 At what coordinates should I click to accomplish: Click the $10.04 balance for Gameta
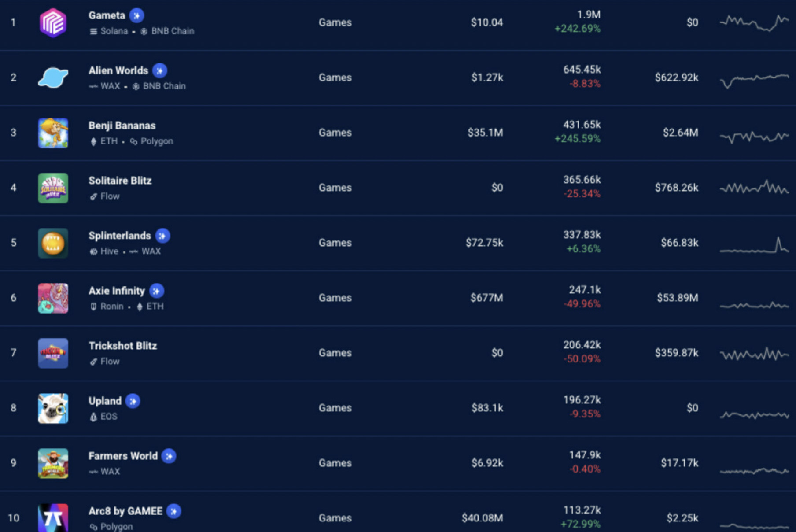click(486, 22)
